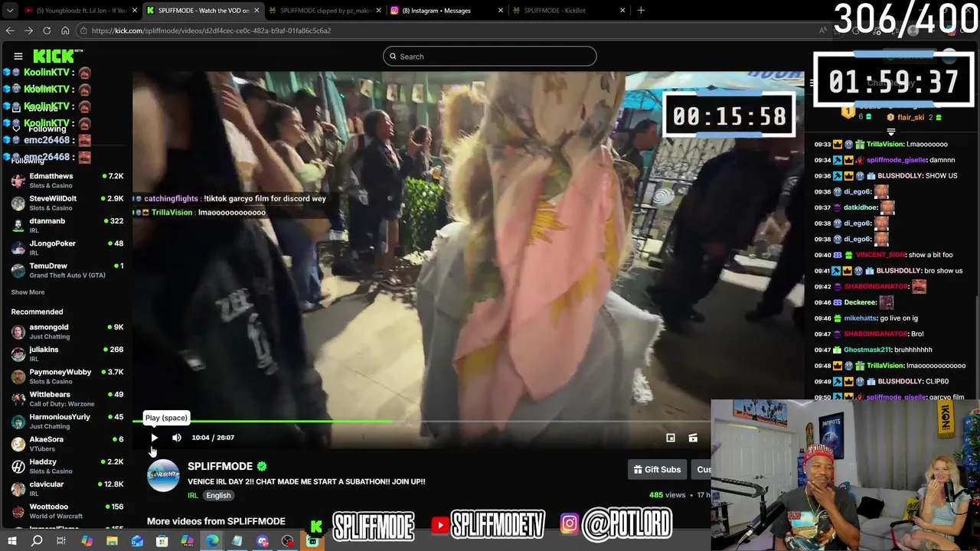Viewport: 980px width, 551px height.
Task: Open TemuDrew channel from sidebar
Action: click(x=67, y=269)
